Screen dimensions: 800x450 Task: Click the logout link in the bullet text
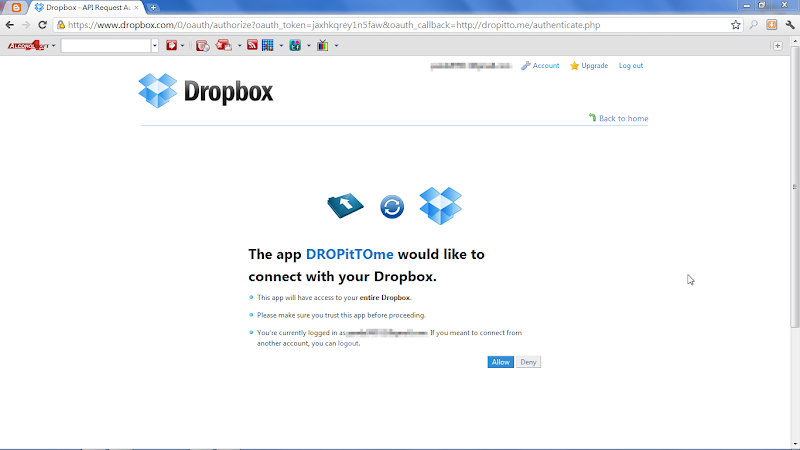(x=348, y=343)
